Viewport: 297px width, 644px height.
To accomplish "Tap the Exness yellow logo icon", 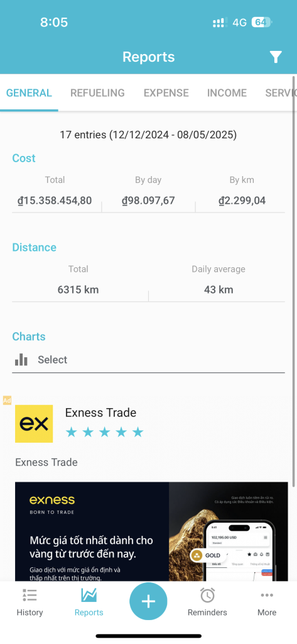I will click(x=34, y=423).
